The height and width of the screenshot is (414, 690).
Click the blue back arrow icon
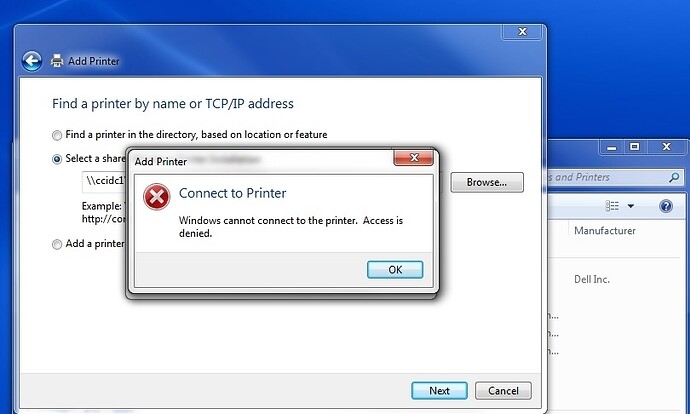(x=32, y=61)
